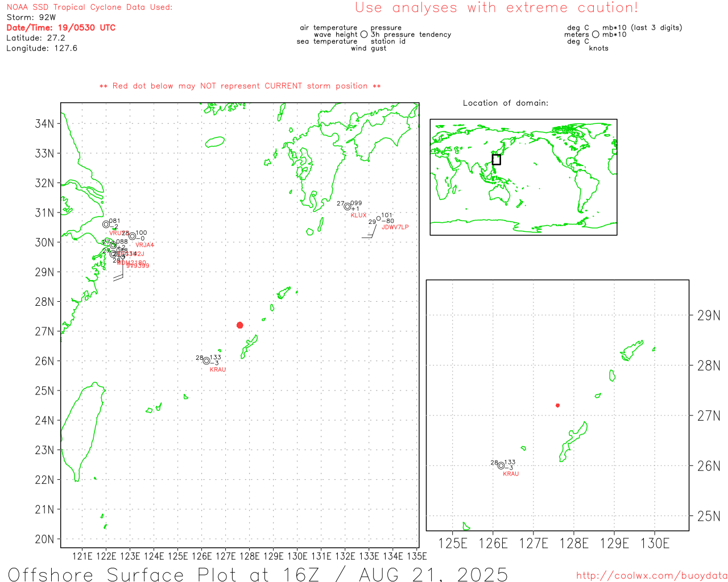This screenshot has height=582, width=728.
Task: Select the VRJA4 station circle marker
Action: tap(133, 236)
